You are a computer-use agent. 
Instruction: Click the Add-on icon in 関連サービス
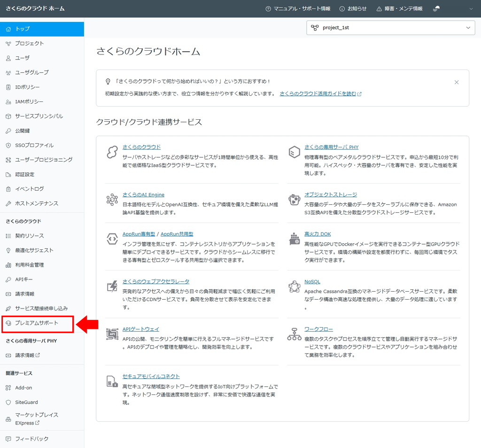tap(8, 388)
